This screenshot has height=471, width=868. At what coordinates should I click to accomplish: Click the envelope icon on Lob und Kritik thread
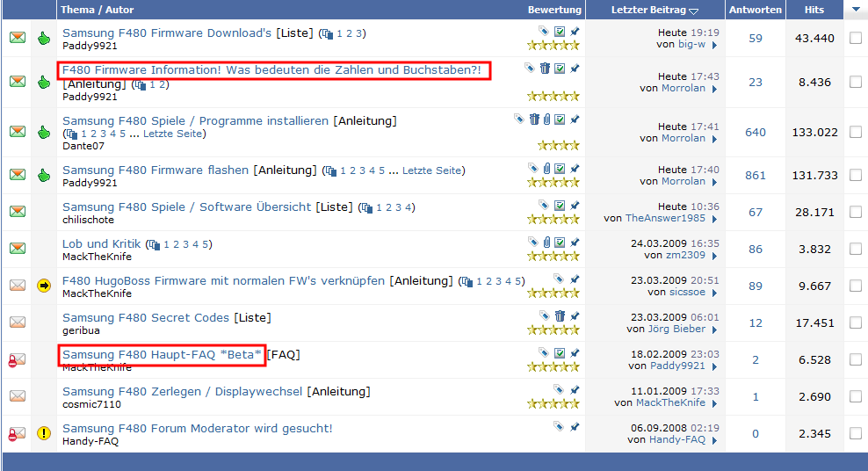click(18, 249)
